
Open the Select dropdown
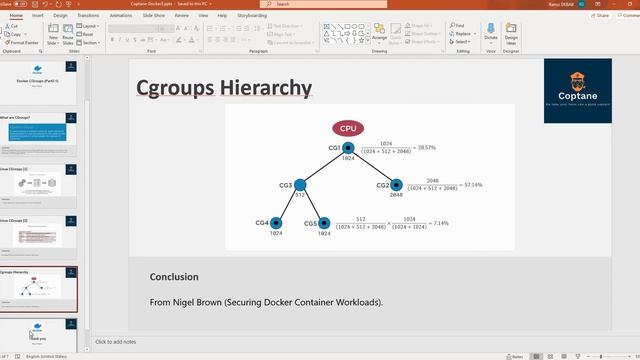(x=460, y=42)
